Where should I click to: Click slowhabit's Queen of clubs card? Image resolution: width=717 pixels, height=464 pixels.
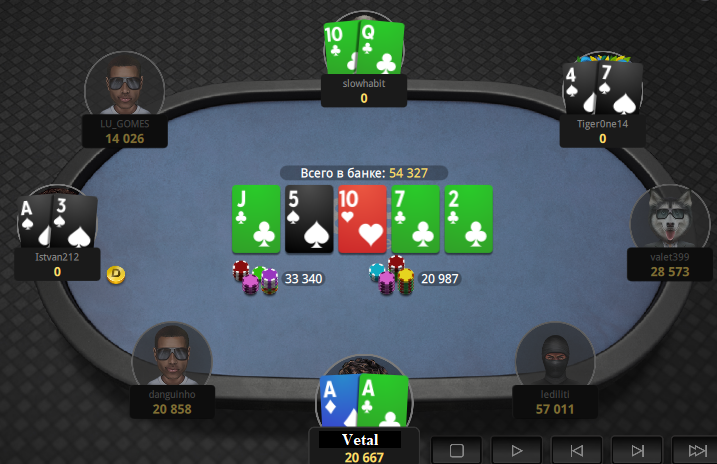click(380, 48)
